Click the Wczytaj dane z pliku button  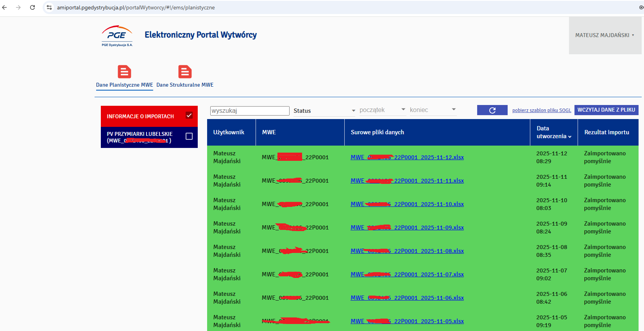point(606,110)
